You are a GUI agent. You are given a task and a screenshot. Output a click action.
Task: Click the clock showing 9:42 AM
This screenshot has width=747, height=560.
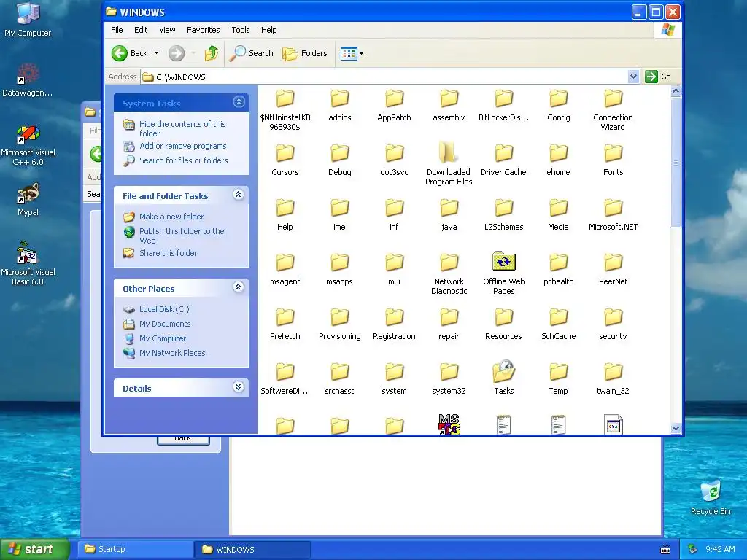720,549
